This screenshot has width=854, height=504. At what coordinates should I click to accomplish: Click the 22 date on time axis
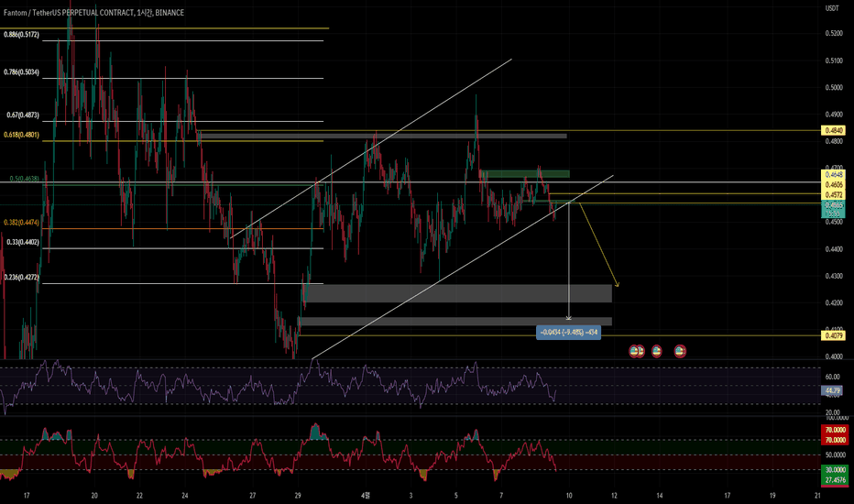click(x=139, y=495)
